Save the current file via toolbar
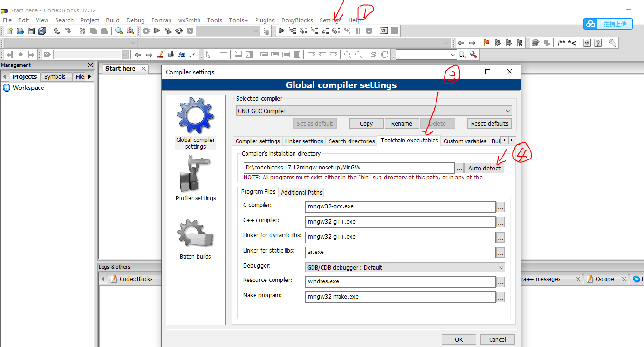The width and height of the screenshot is (644, 347). 31,31
